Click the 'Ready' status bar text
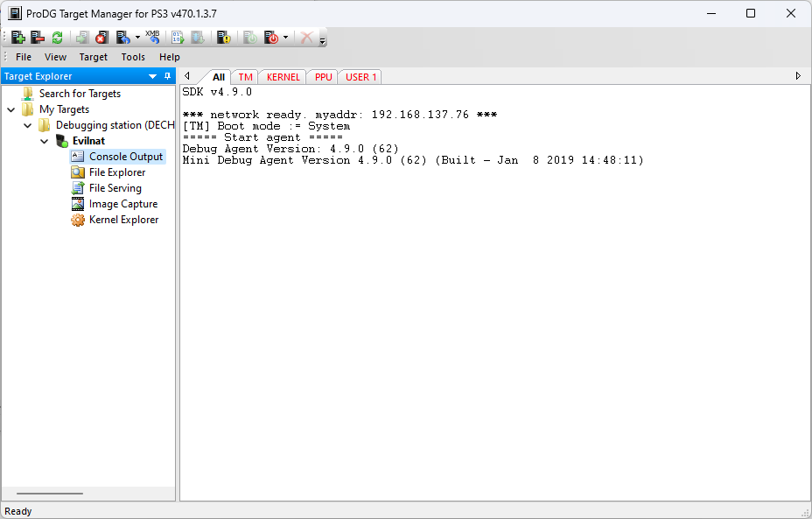 point(18,511)
